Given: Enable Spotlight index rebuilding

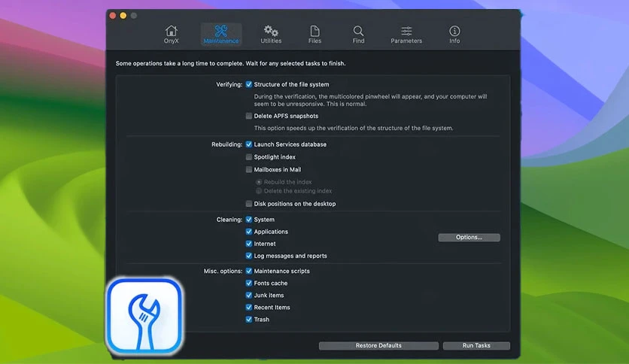Looking at the screenshot, I should tap(249, 156).
